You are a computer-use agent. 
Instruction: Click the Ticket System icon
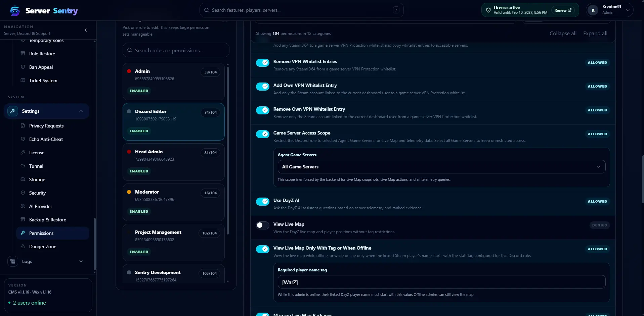23,81
